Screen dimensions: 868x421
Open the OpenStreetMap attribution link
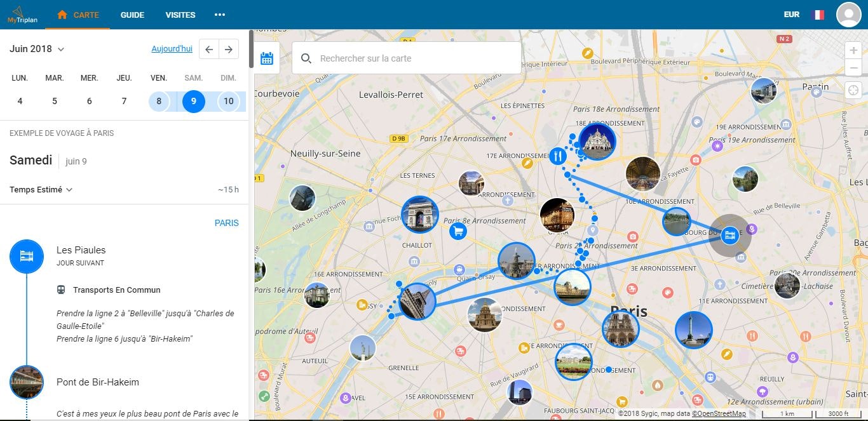point(719,414)
